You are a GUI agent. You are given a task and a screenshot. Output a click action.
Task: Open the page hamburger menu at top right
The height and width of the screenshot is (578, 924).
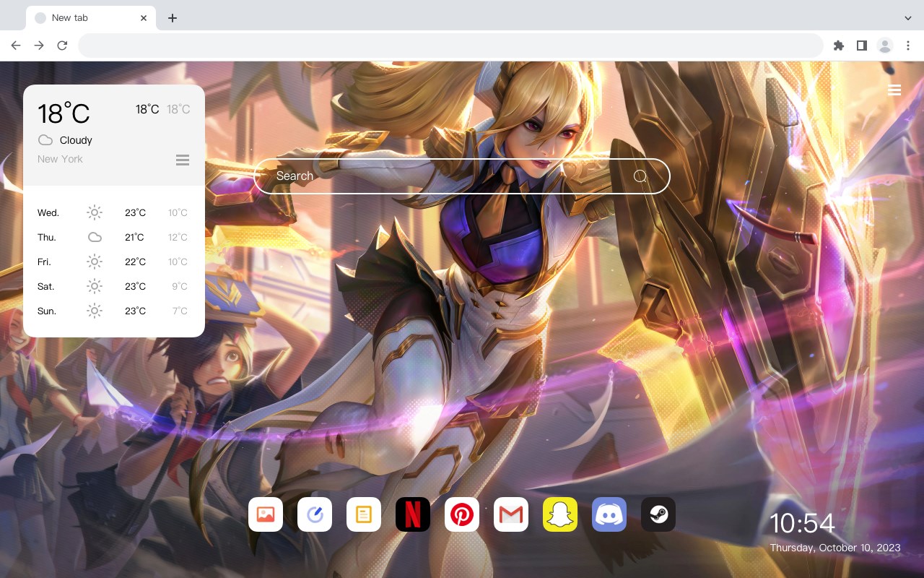(x=894, y=90)
